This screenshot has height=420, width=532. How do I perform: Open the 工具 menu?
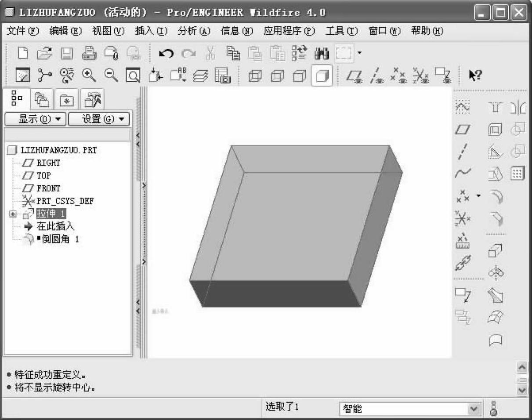pyautogui.click(x=341, y=31)
